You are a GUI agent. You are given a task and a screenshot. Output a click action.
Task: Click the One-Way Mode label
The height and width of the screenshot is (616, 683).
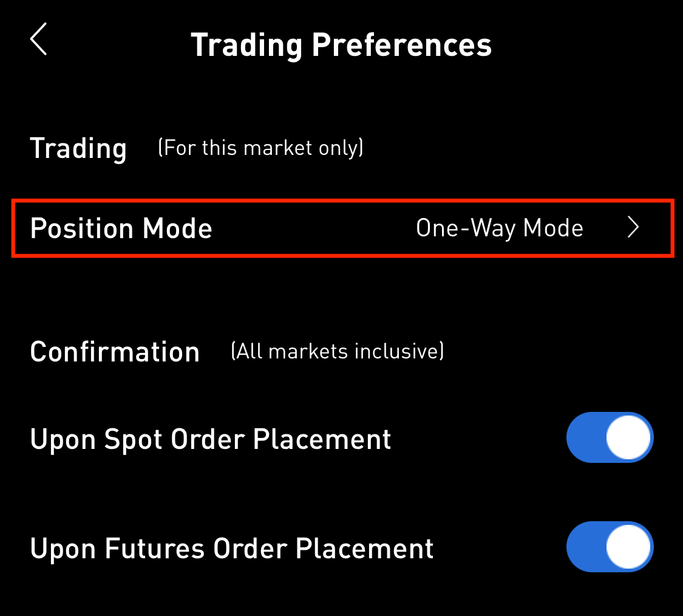click(499, 228)
